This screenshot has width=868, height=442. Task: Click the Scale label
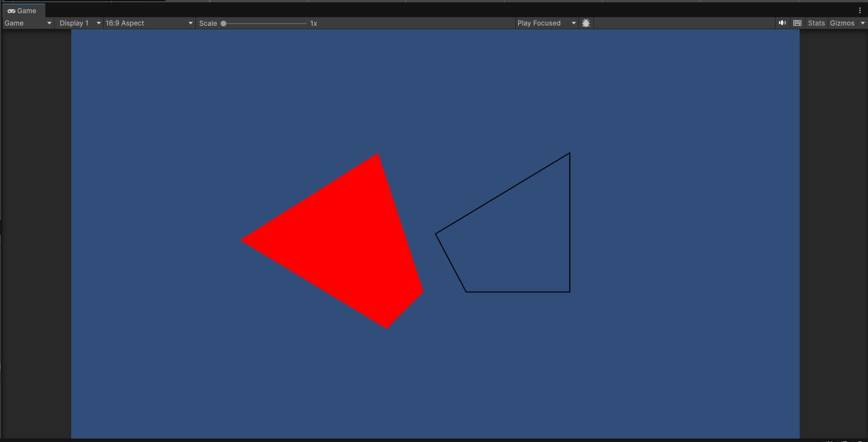(208, 24)
